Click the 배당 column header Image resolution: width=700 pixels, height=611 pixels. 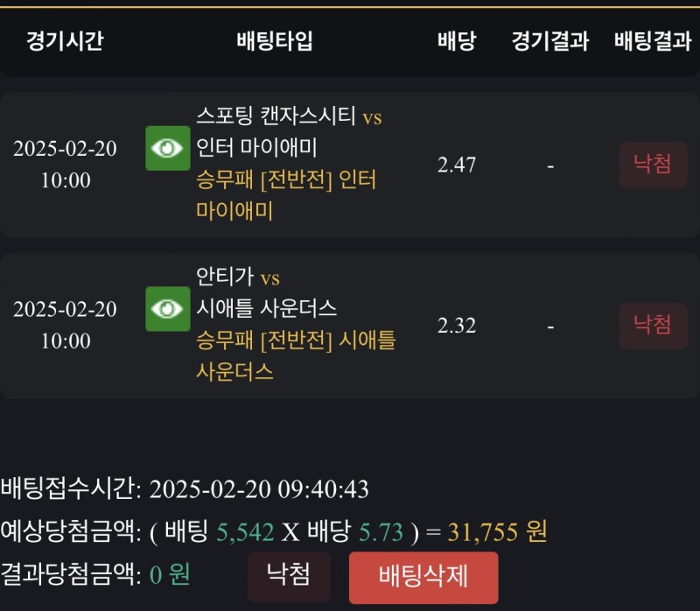pos(456,41)
